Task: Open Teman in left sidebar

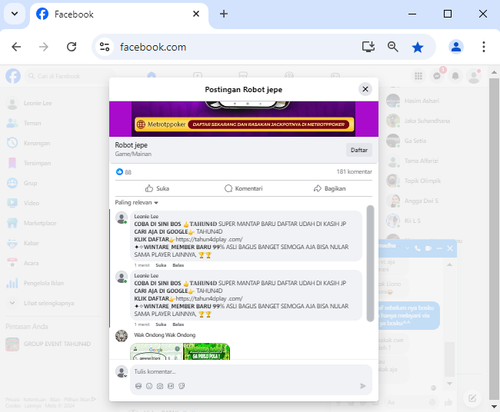Action: (x=53, y=123)
